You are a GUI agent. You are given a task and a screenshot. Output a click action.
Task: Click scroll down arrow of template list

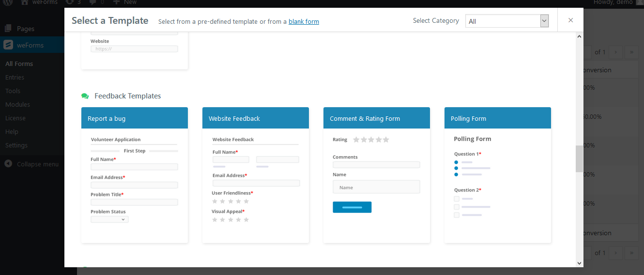tap(579, 263)
